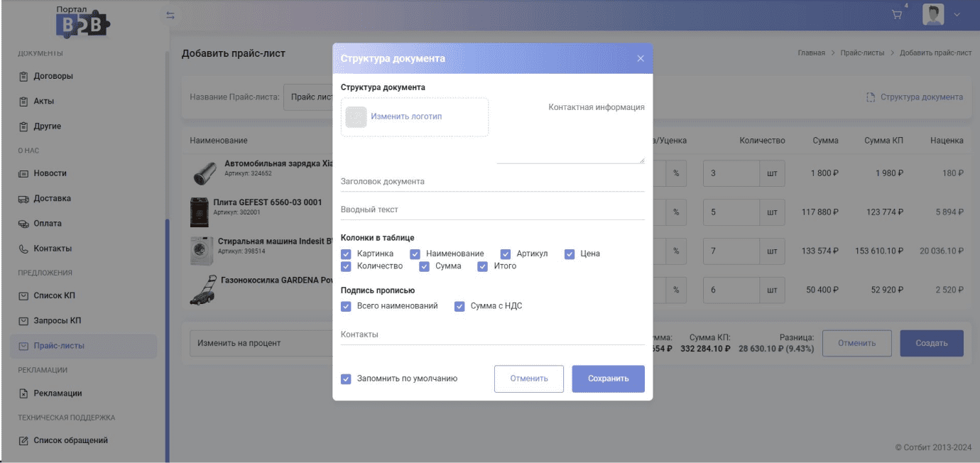Viewport: 980px width, 463px height.
Task: Click the sidebar collapse arrows icon
Action: click(x=170, y=15)
